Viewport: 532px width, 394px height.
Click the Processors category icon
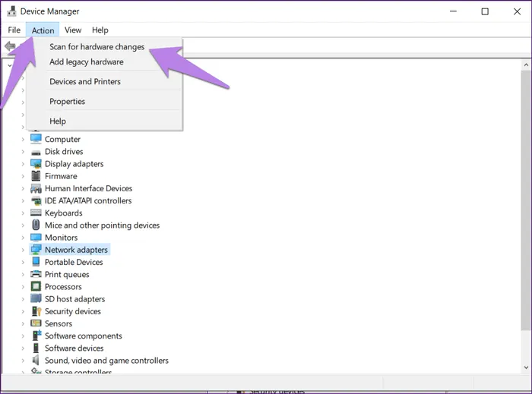36,287
